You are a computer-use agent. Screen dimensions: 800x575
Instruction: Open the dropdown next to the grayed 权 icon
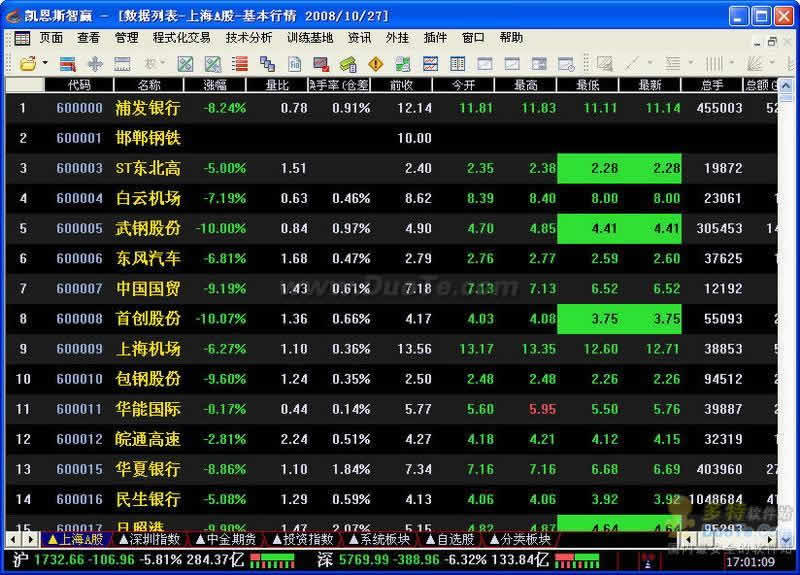tap(163, 63)
